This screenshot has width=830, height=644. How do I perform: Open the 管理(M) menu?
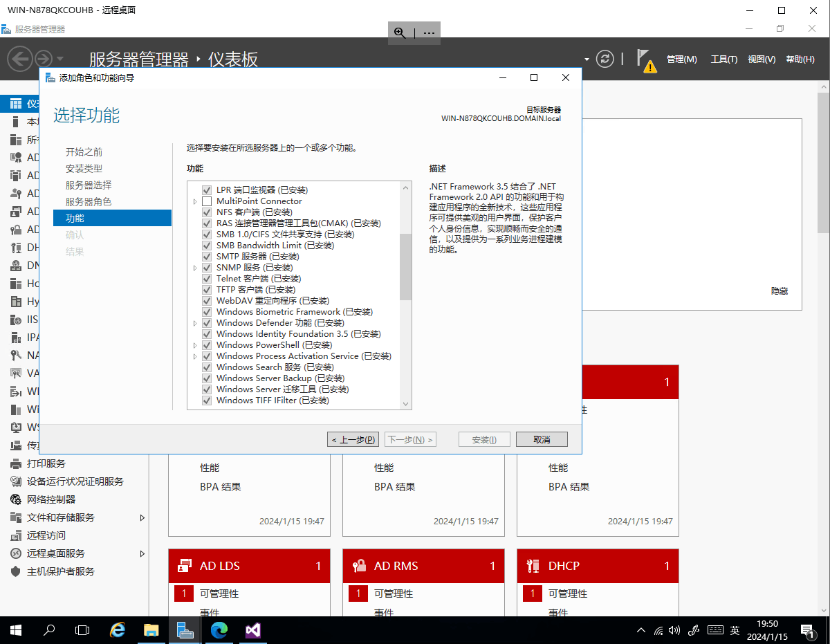point(681,59)
